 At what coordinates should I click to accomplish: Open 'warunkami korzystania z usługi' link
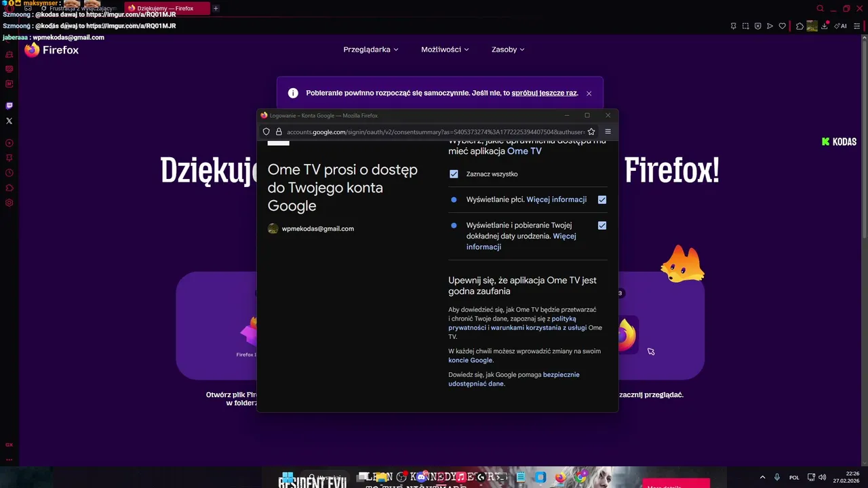[x=538, y=328]
